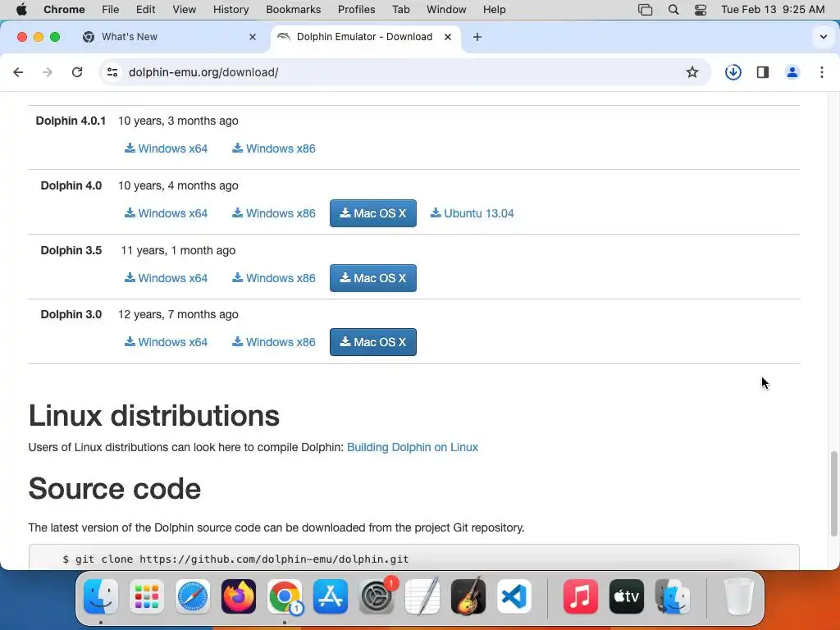The width and height of the screenshot is (840, 630).
Task: Click the page vertical scrollbar thumb
Action: (x=833, y=493)
